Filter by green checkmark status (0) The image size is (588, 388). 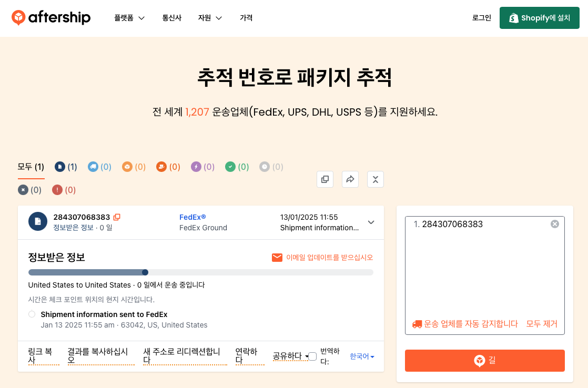point(237,167)
